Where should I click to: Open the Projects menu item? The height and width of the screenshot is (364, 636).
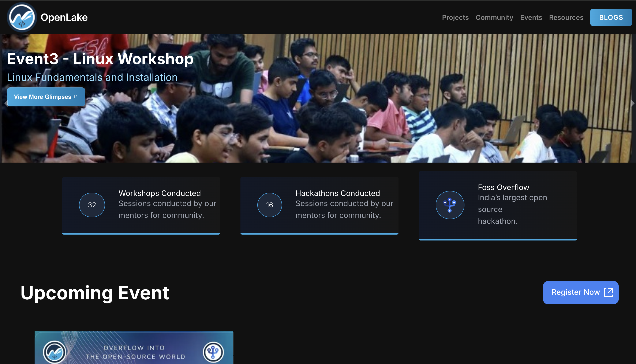pos(455,18)
